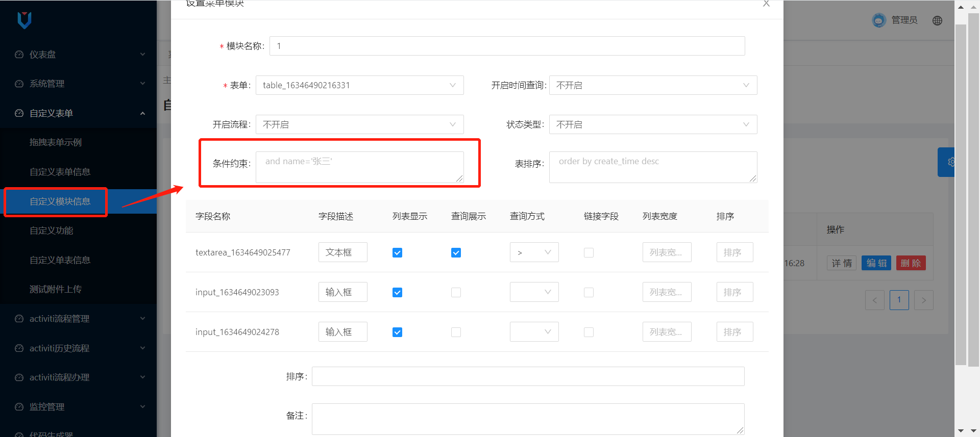Image resolution: width=980 pixels, height=437 pixels.
Task: Click the 详情 button
Action: coord(842,263)
